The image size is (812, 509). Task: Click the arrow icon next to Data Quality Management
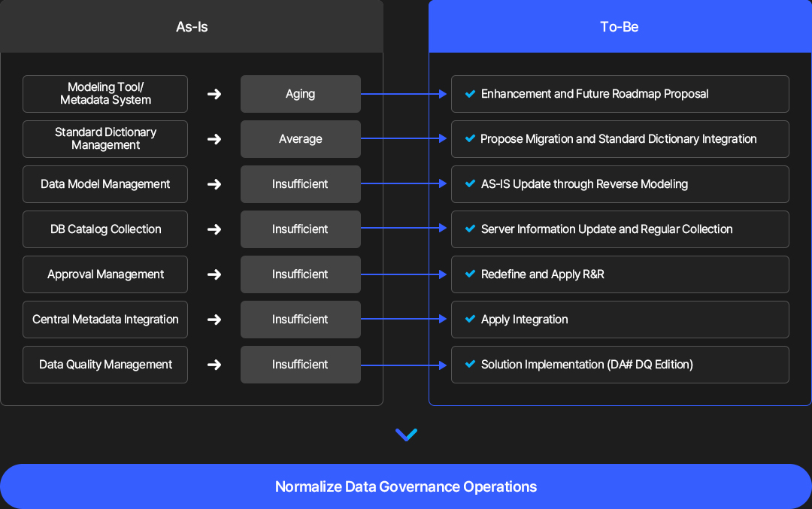[x=214, y=365]
